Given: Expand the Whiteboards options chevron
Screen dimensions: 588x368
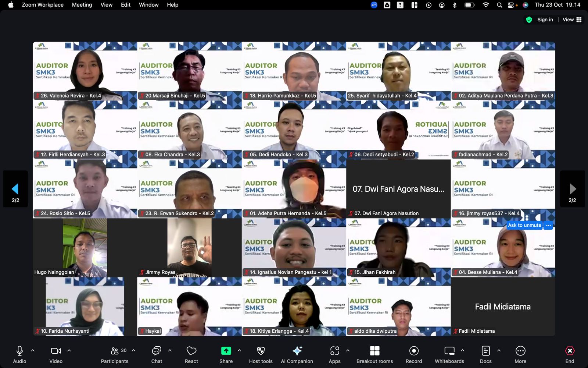Looking at the screenshot, I should coord(462,351).
